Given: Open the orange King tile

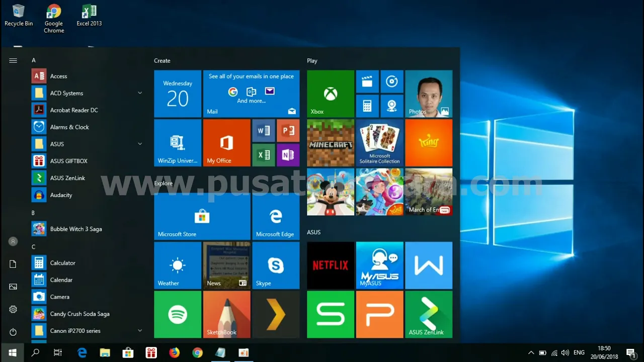Looking at the screenshot, I should [x=429, y=143].
